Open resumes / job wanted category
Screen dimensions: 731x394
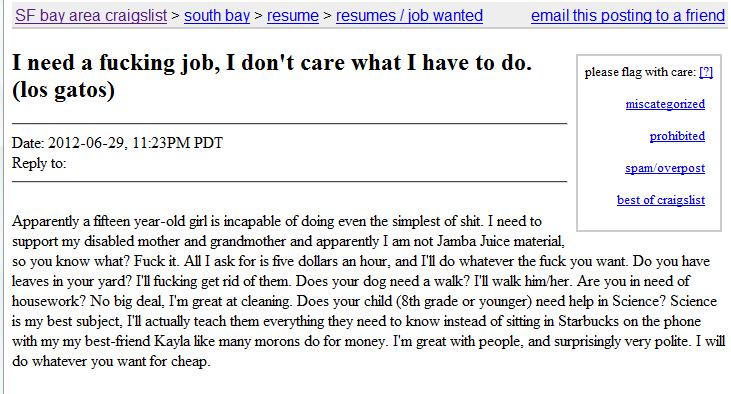click(409, 15)
